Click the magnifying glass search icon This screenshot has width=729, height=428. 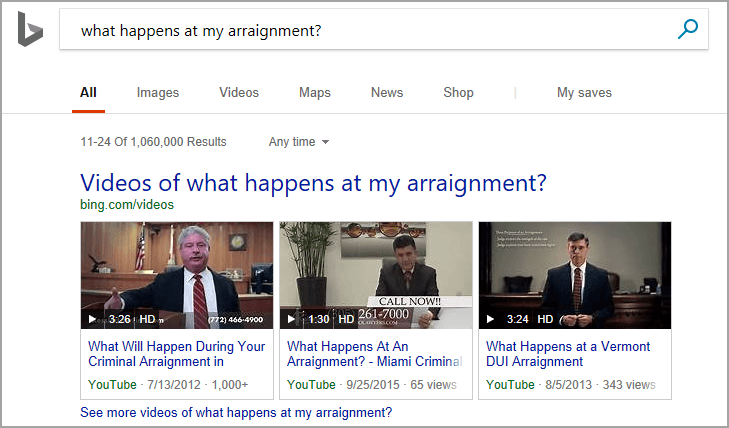(x=688, y=29)
